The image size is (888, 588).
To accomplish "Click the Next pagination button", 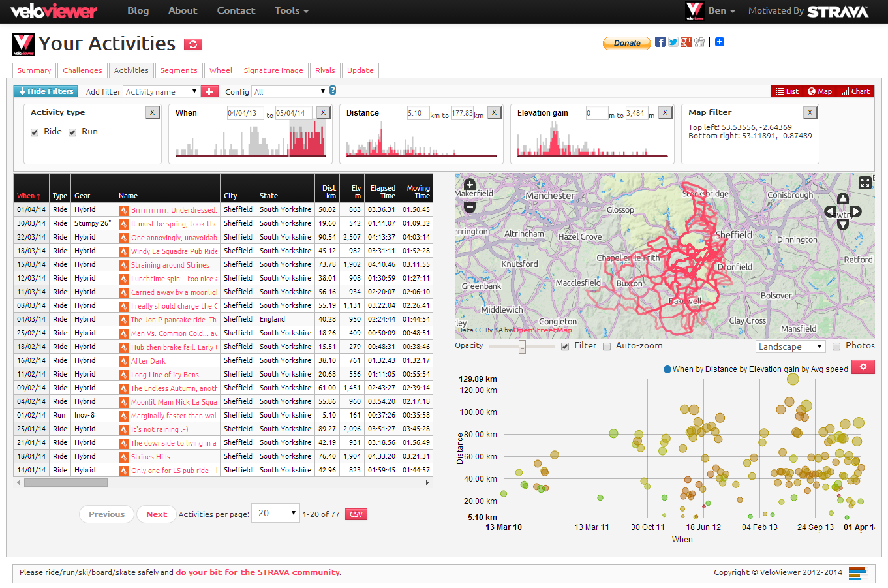I will (x=156, y=514).
